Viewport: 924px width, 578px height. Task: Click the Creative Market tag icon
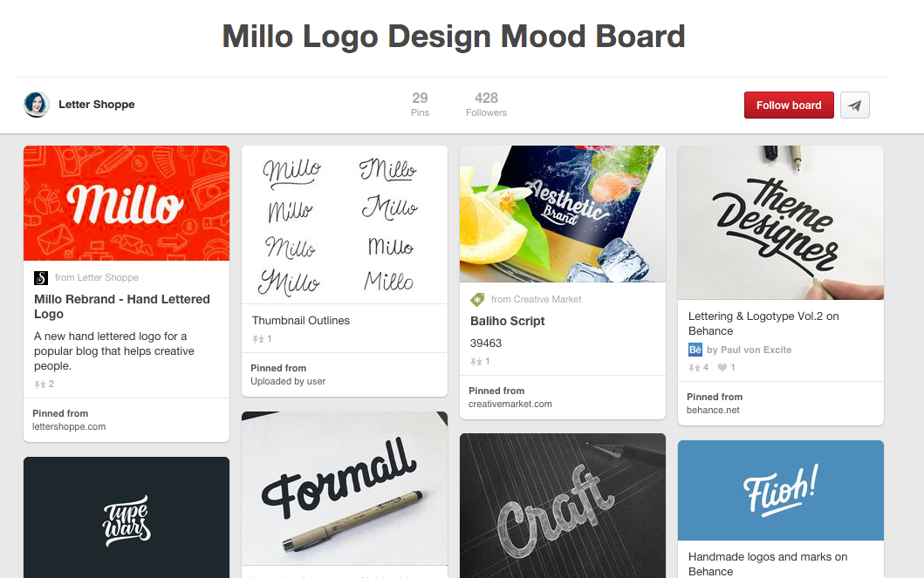[477, 300]
